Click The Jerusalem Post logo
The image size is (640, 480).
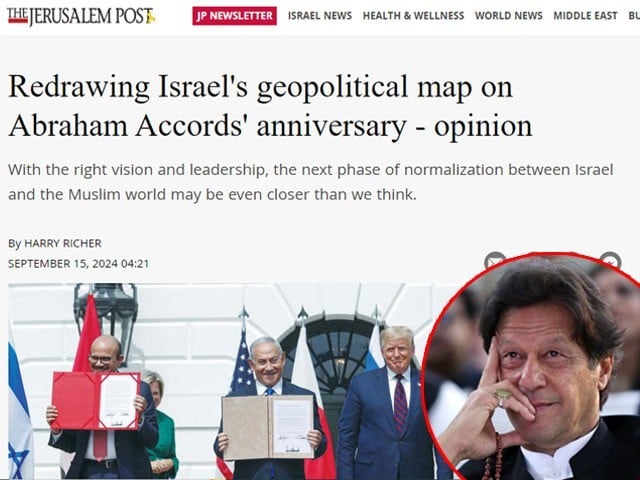pyautogui.click(x=82, y=16)
